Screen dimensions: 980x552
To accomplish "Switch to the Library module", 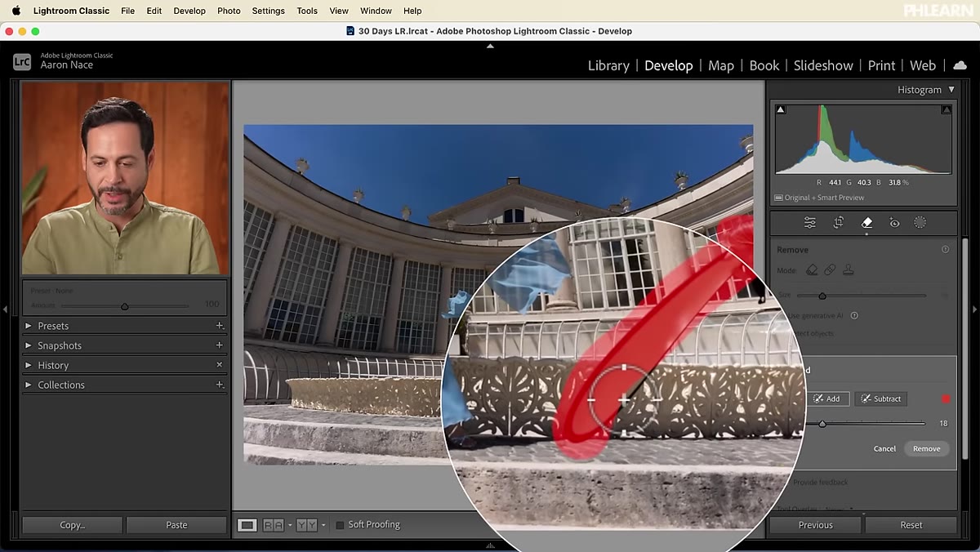I will tap(608, 65).
